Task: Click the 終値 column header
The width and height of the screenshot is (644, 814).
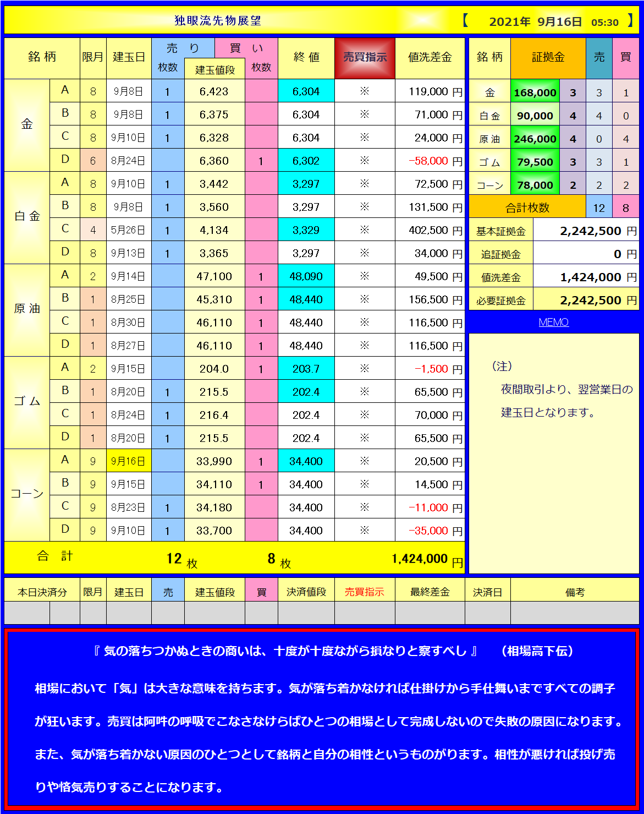Action: click(x=306, y=58)
